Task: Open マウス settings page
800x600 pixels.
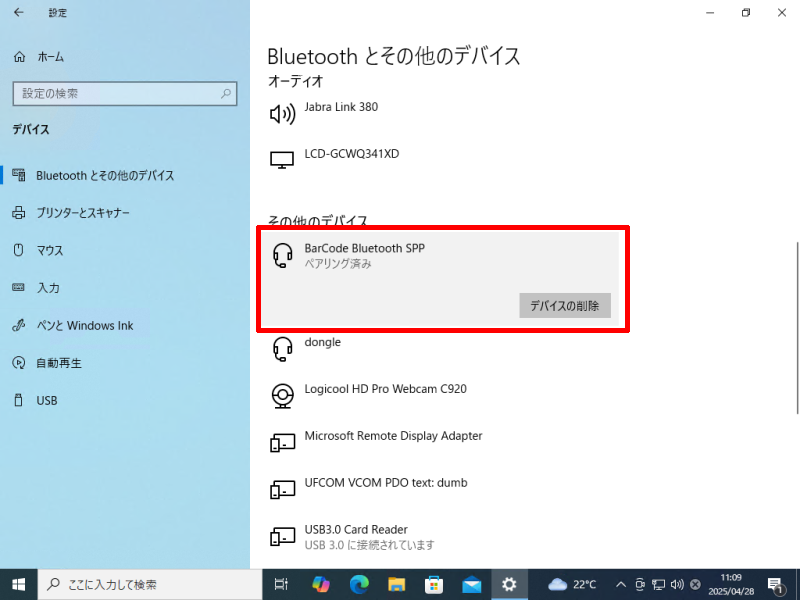Action: (x=49, y=251)
